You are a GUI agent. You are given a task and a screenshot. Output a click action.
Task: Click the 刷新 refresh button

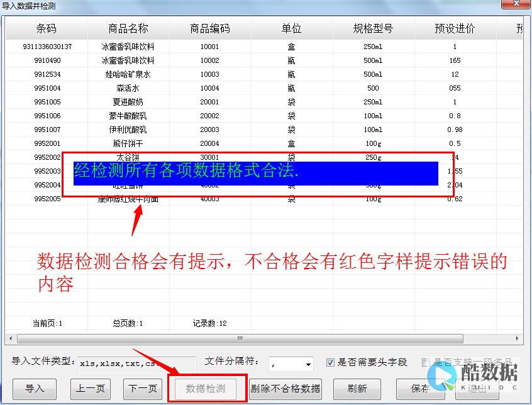[x=357, y=389]
